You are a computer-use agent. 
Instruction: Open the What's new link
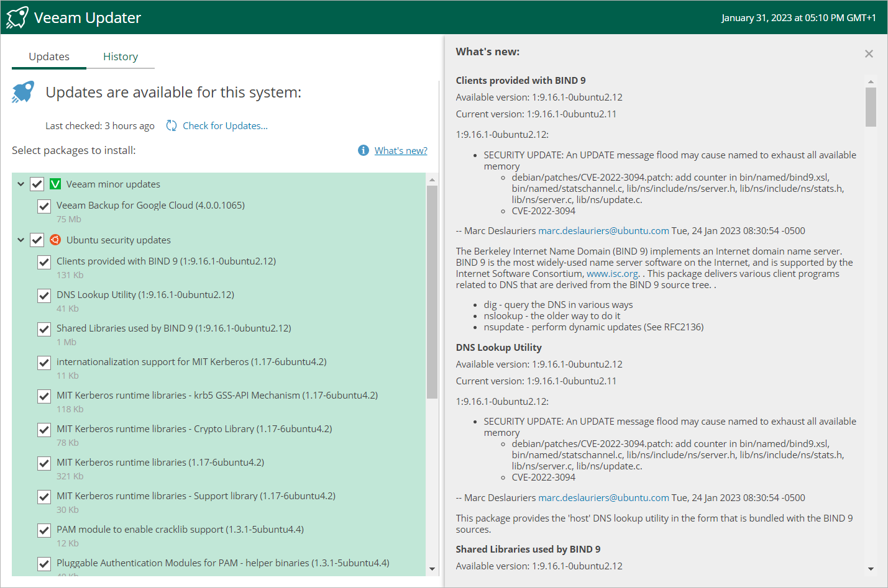[401, 150]
